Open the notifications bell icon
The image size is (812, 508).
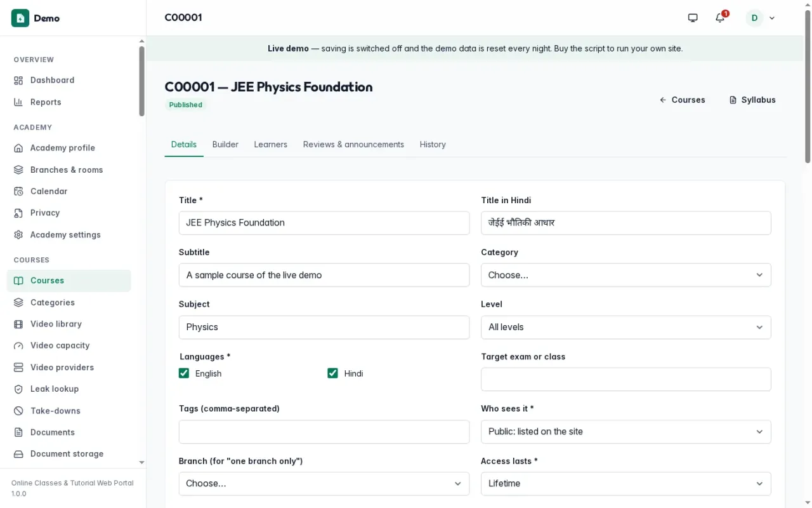pyautogui.click(x=719, y=18)
